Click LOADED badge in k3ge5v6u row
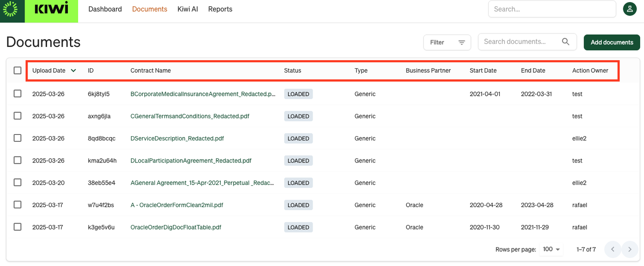This screenshot has height=266, width=644. pos(298,227)
